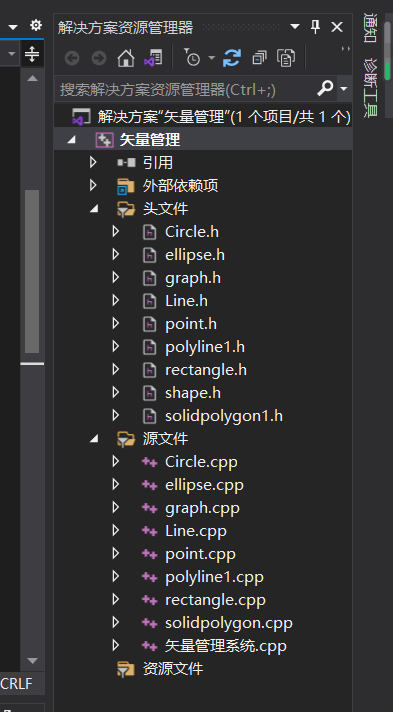Screen dimensions: 393x712
Task: Collapse the 源文件 folder
Action: [x=94, y=439]
